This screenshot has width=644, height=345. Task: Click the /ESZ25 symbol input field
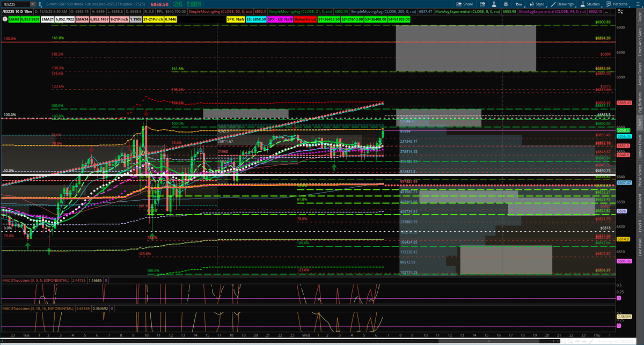coord(16,4)
